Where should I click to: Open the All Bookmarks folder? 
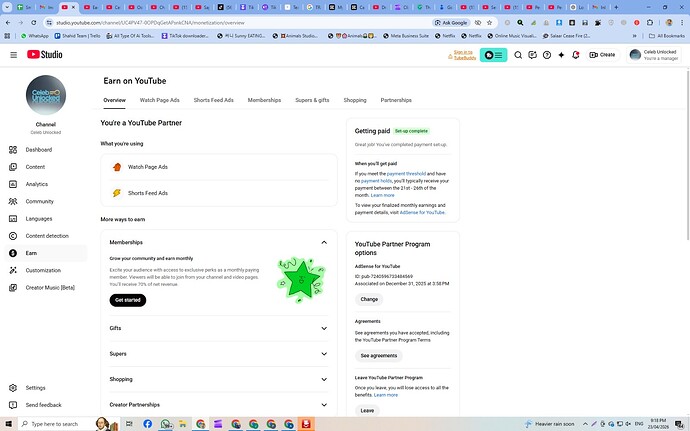coord(667,36)
